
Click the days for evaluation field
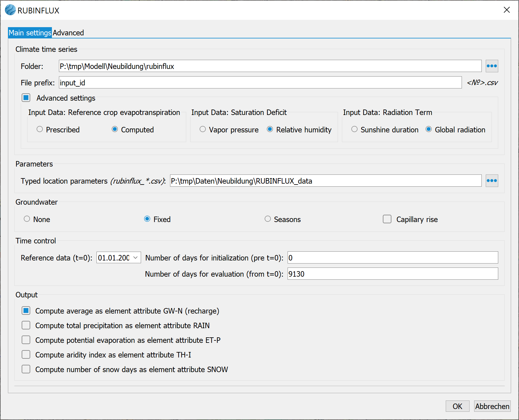(392, 274)
